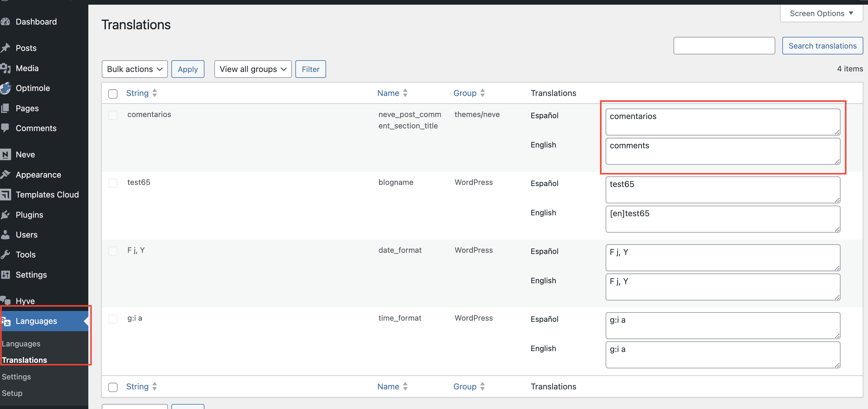Screen dimensions: 868x409
Task: Click the Appearance paintbrush icon
Action: [x=5, y=175]
